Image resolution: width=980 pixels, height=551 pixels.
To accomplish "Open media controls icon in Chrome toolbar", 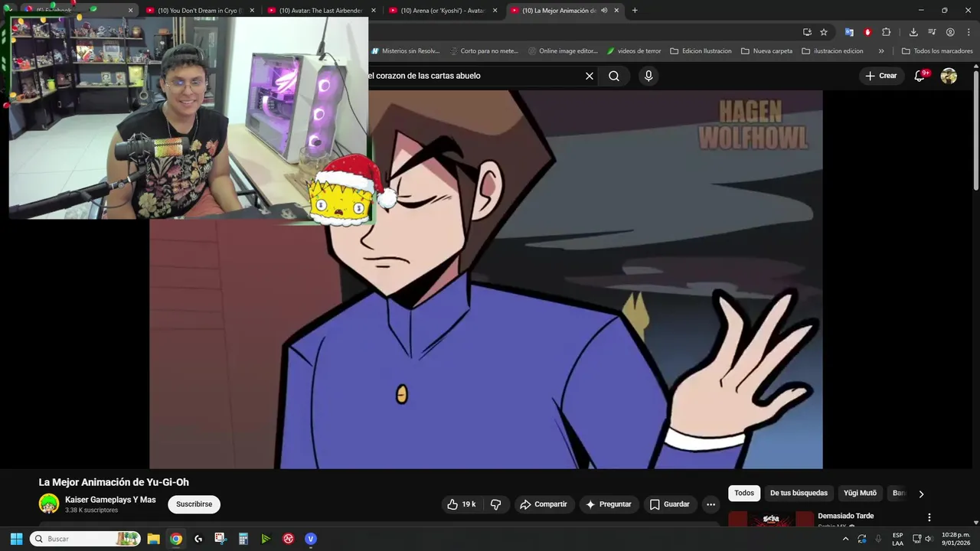I will [x=932, y=32].
